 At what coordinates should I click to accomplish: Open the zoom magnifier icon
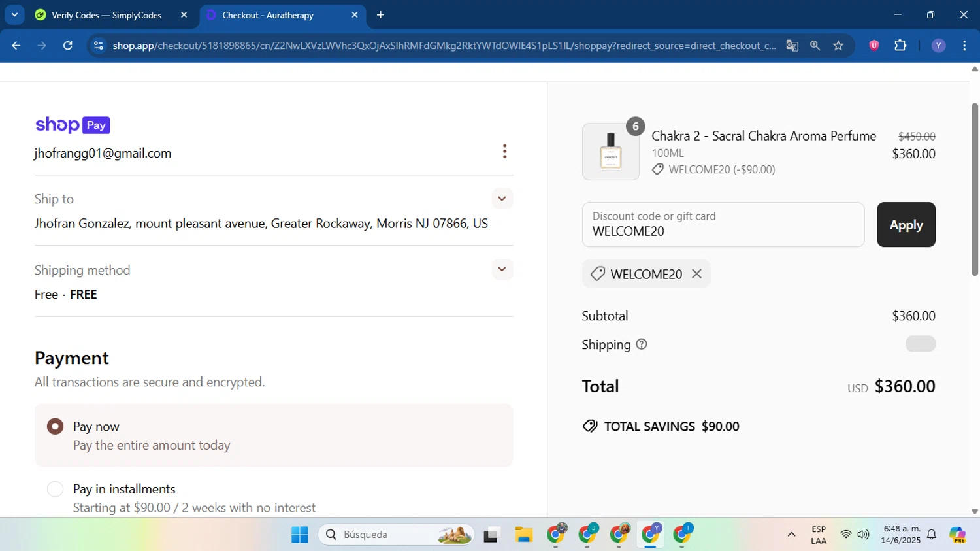pyautogui.click(x=815, y=46)
